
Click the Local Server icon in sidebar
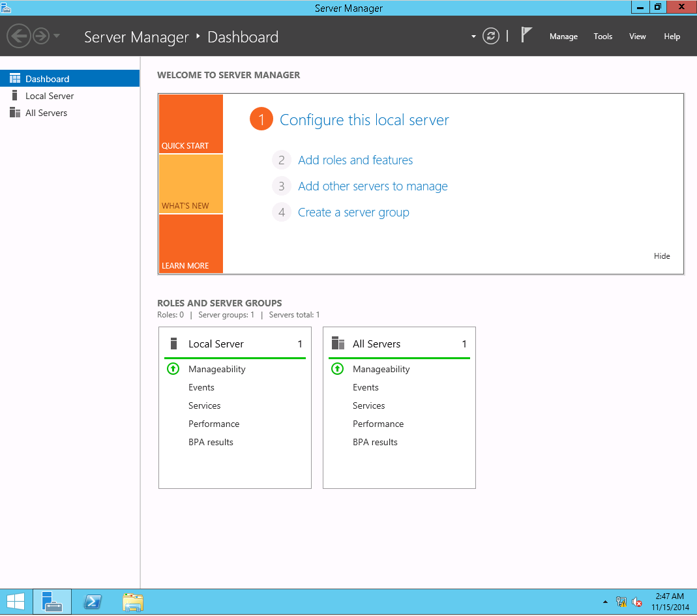(14, 96)
